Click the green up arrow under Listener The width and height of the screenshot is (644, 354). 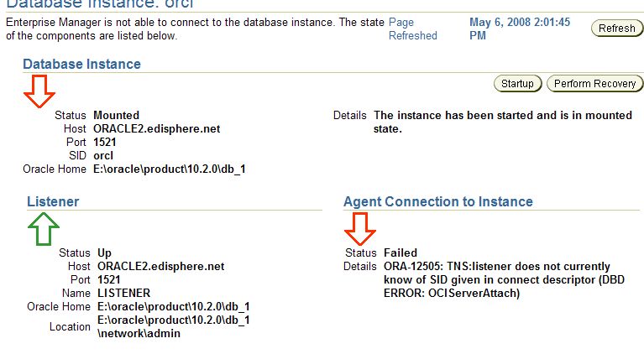coord(45,228)
